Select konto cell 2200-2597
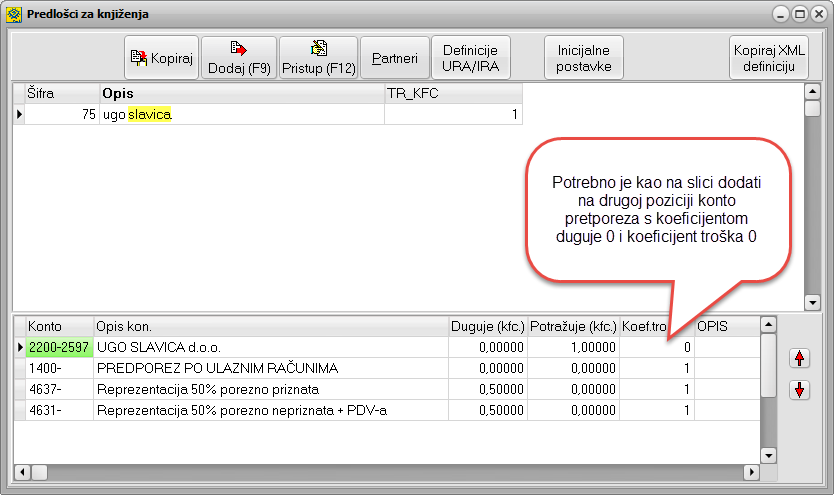 59,347
